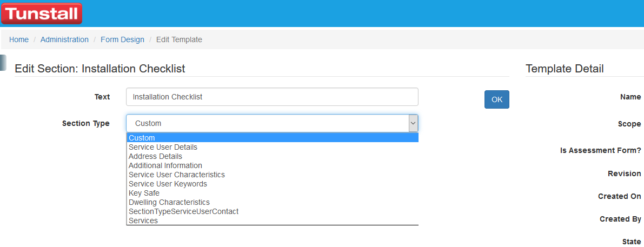Viewport: 644px width, 247px height.
Task: Select Custom from the section type list
Action: [x=142, y=138]
